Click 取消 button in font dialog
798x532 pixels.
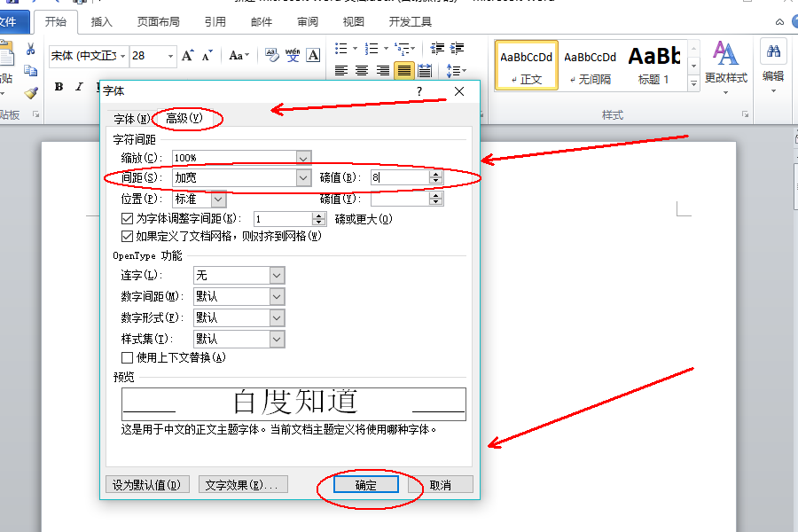pyautogui.click(x=440, y=485)
